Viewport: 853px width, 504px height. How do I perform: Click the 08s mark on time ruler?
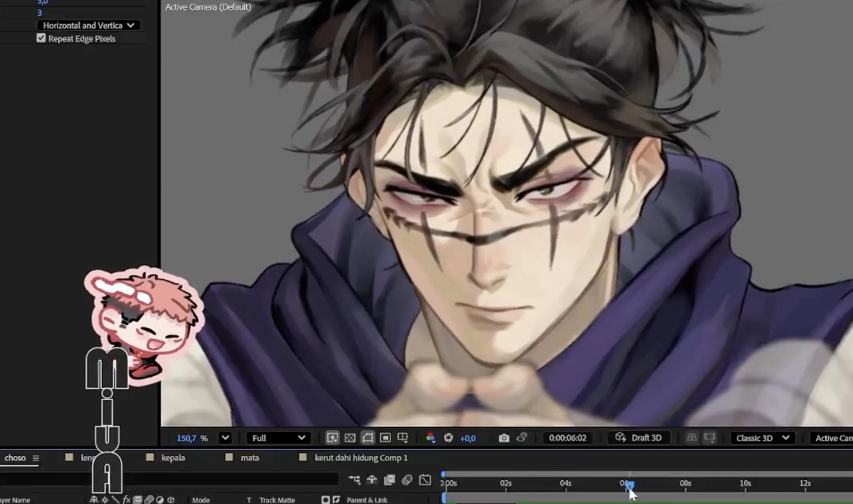point(685,483)
